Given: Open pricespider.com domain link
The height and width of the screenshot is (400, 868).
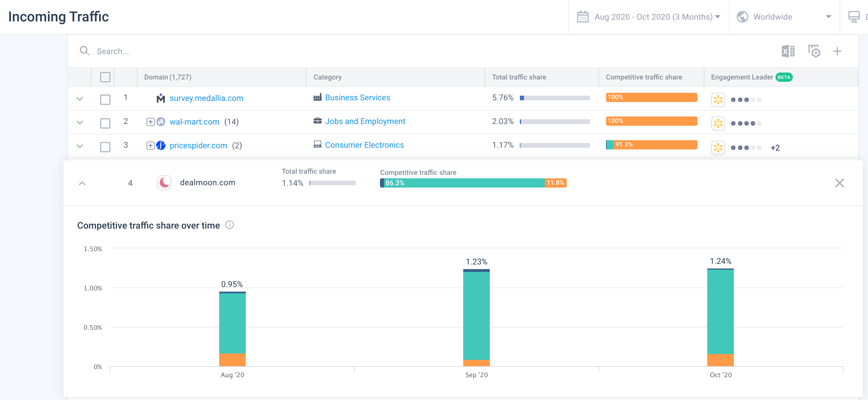Looking at the screenshot, I should point(198,145).
